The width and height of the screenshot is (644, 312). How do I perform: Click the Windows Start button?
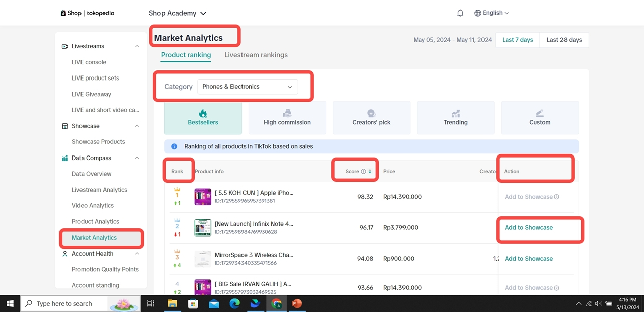pyautogui.click(x=10, y=303)
